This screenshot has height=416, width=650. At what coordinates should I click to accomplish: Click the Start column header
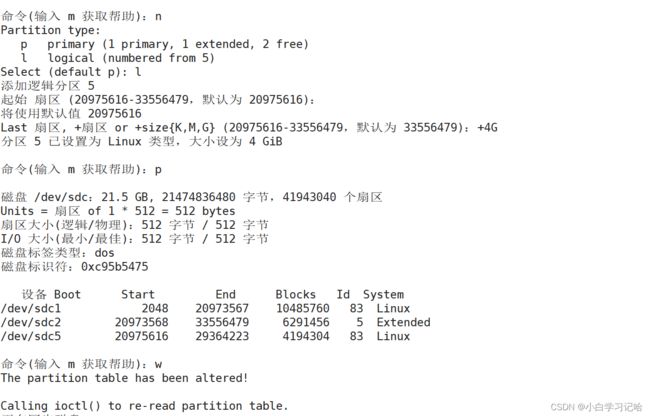coord(138,294)
